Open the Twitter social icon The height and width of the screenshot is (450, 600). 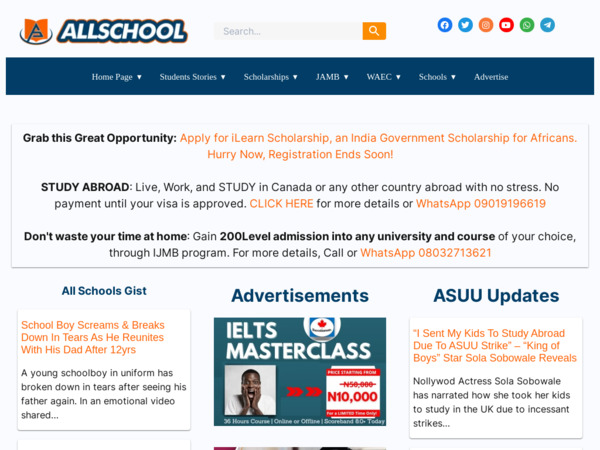click(x=465, y=25)
